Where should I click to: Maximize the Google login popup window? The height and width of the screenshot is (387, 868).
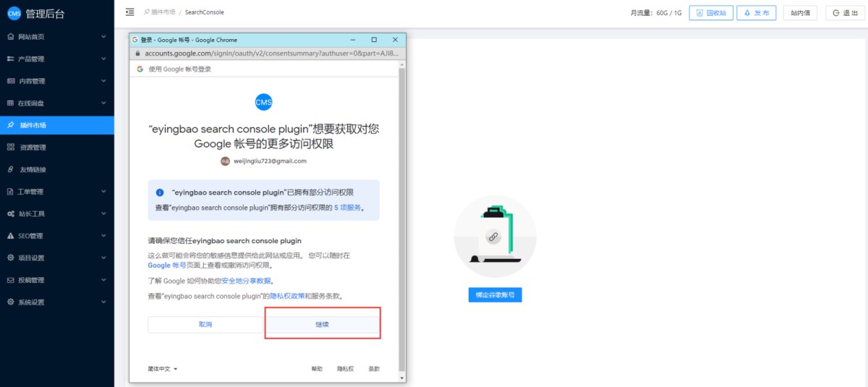374,40
